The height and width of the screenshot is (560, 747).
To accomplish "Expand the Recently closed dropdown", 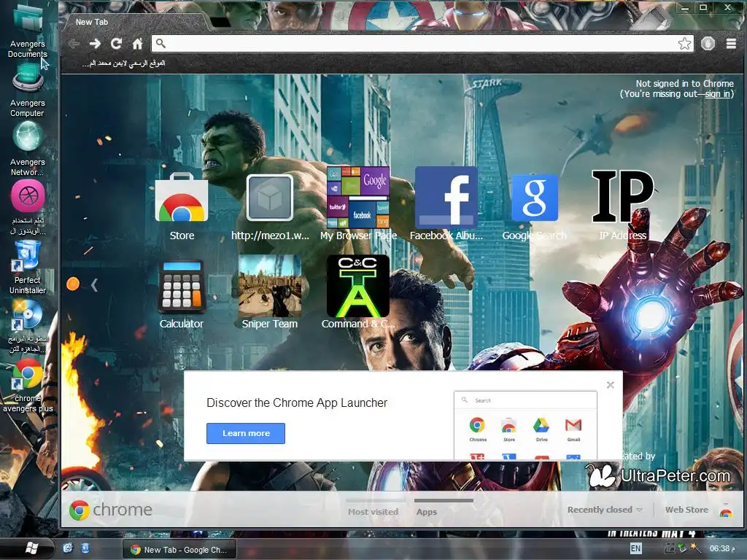I will [605, 510].
